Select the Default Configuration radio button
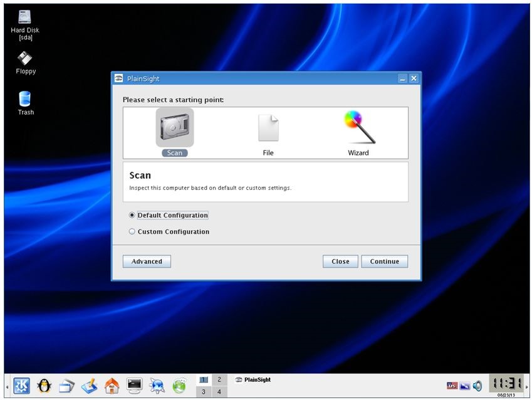 (132, 215)
